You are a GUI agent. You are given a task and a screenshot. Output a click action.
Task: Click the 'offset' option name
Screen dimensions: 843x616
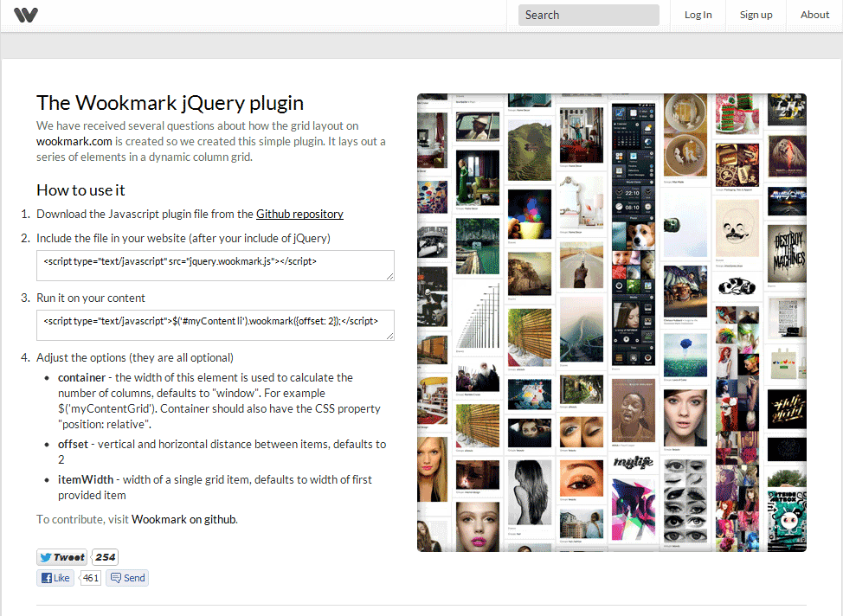(73, 444)
